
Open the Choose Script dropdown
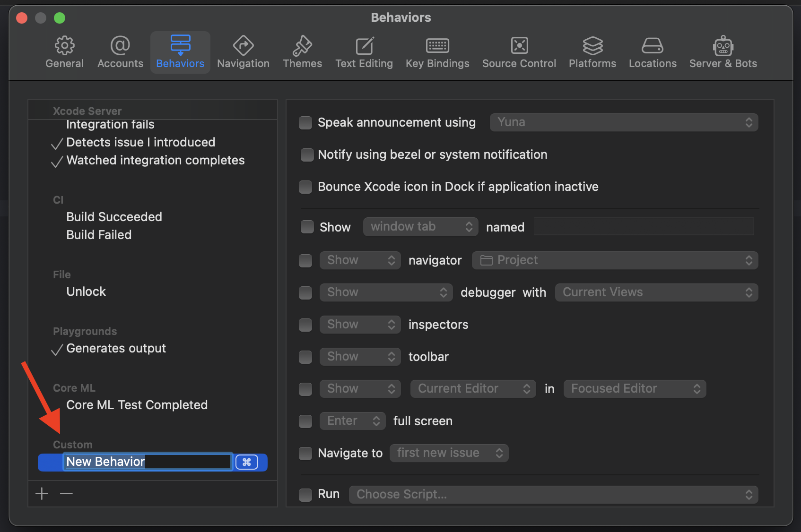(553, 495)
